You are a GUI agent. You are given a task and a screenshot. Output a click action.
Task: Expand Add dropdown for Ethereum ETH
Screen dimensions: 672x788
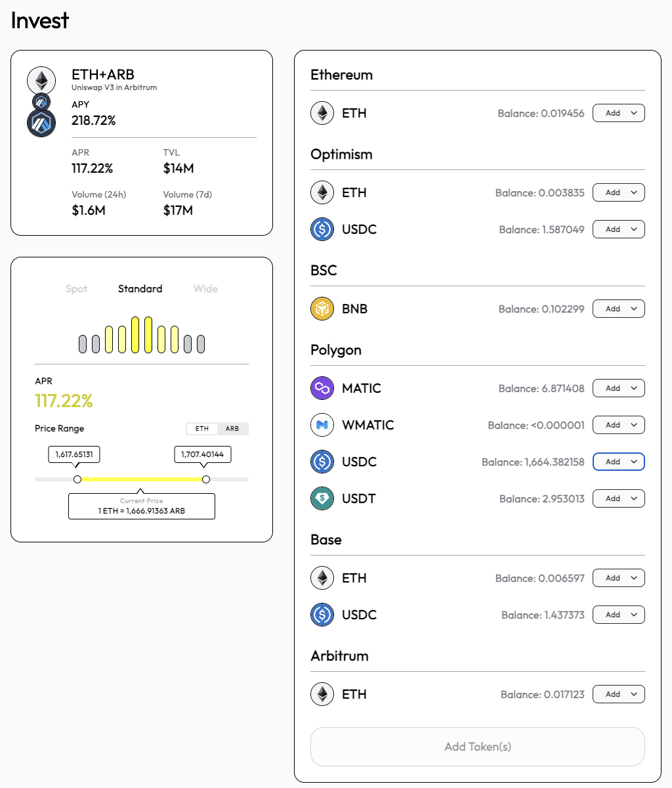619,113
